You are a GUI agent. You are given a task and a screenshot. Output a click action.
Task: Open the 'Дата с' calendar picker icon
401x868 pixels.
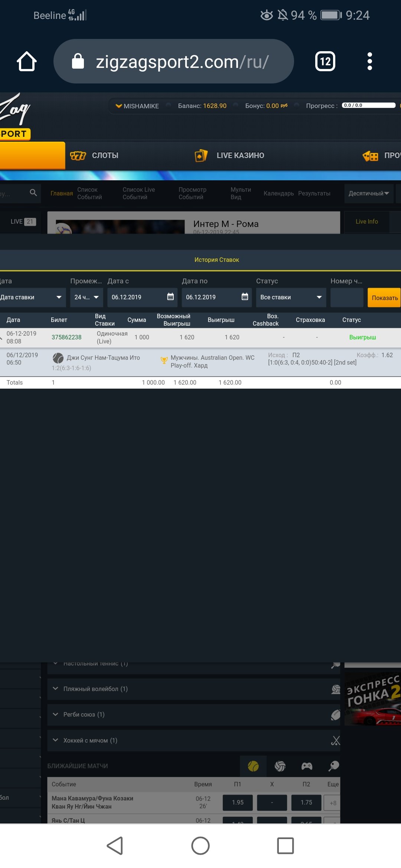170,297
